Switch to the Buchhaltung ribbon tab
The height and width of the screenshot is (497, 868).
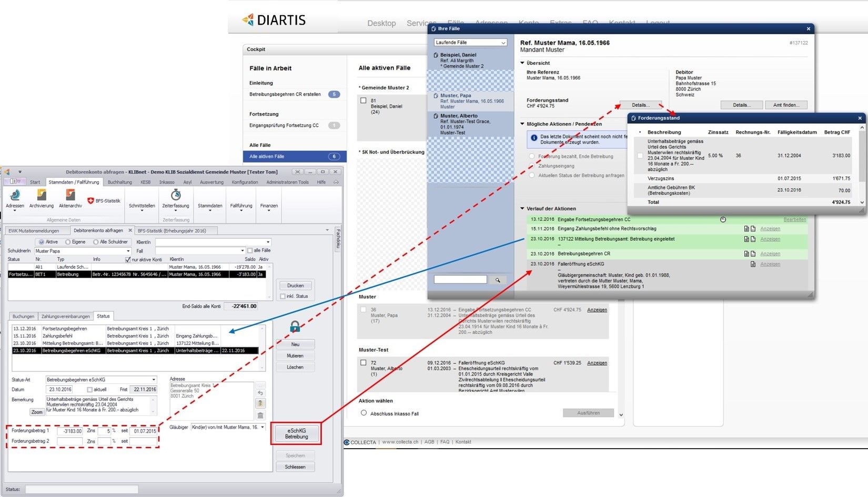[119, 182]
